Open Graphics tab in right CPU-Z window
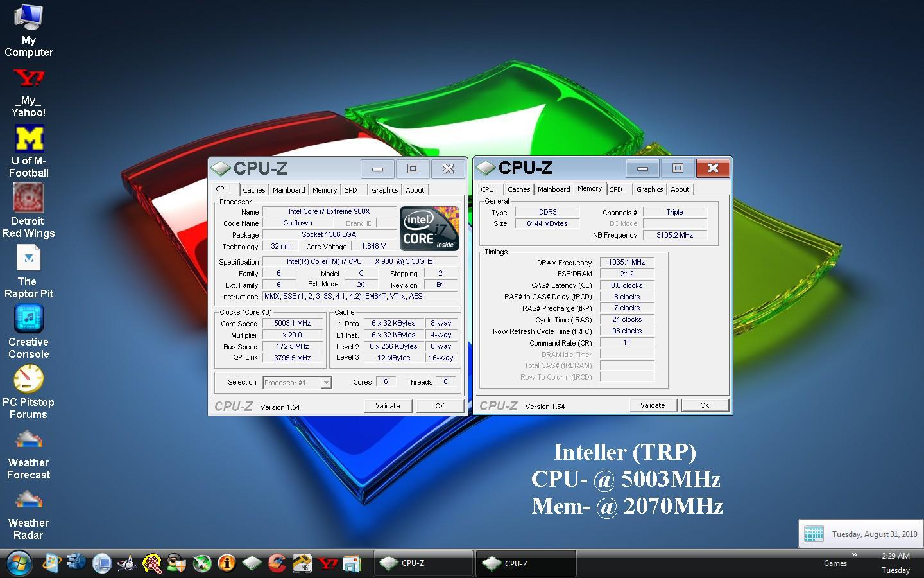 pos(650,189)
